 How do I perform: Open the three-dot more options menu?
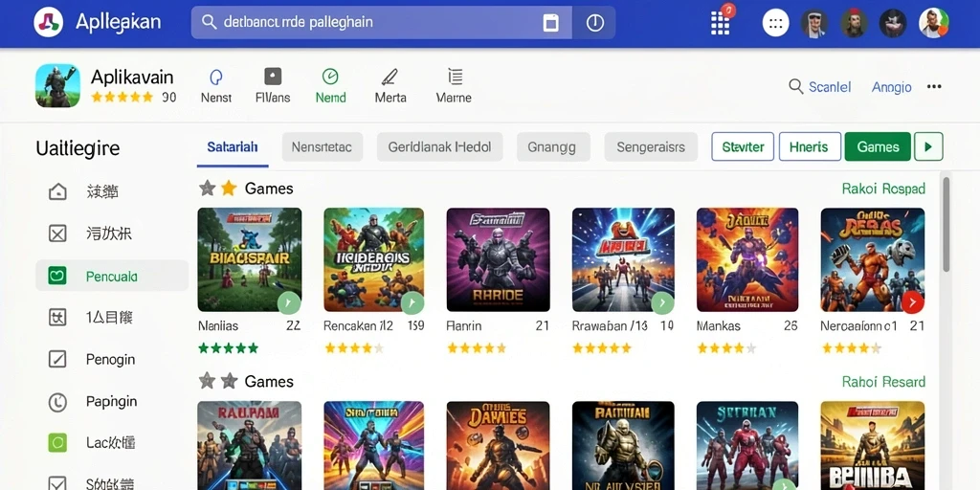pos(934,87)
